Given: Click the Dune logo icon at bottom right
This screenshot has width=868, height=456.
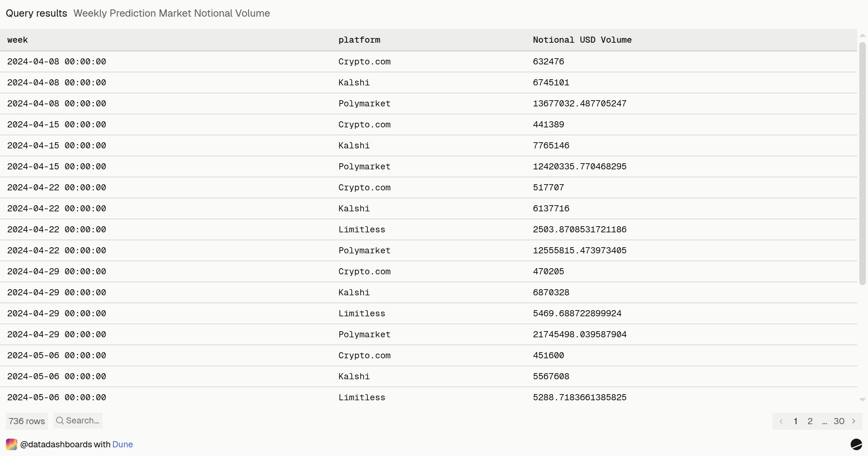Looking at the screenshot, I should pyautogui.click(x=856, y=444).
